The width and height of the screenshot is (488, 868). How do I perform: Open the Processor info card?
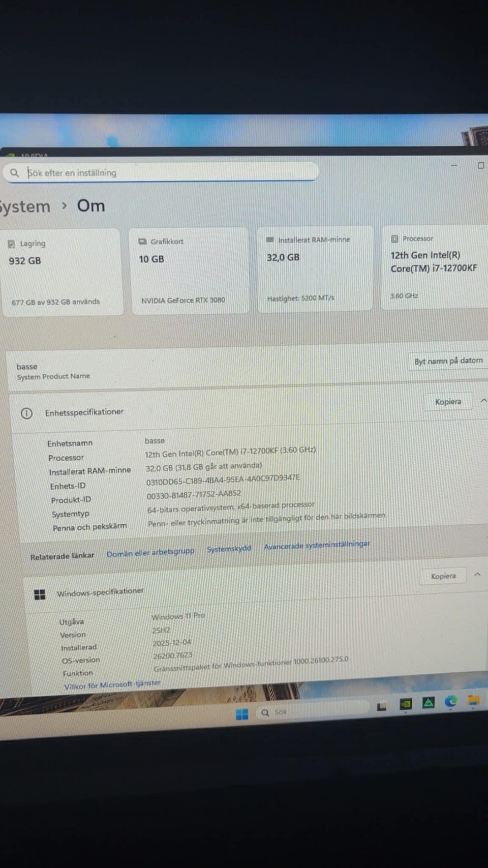tap(435, 267)
